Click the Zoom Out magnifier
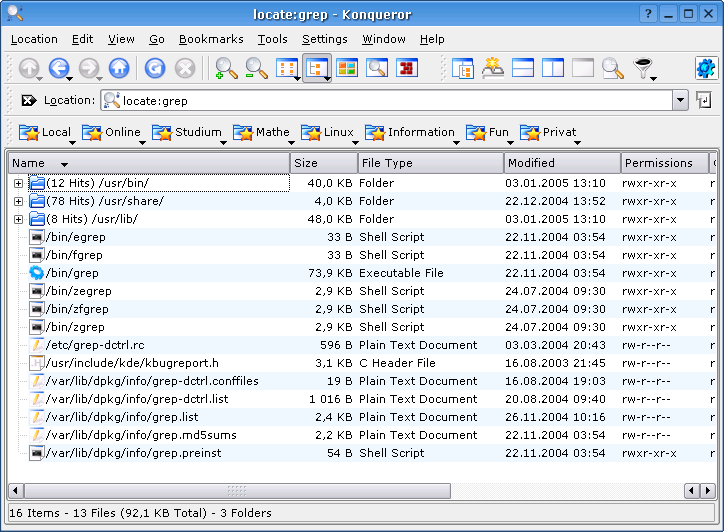This screenshot has height=532, width=724. click(257, 68)
